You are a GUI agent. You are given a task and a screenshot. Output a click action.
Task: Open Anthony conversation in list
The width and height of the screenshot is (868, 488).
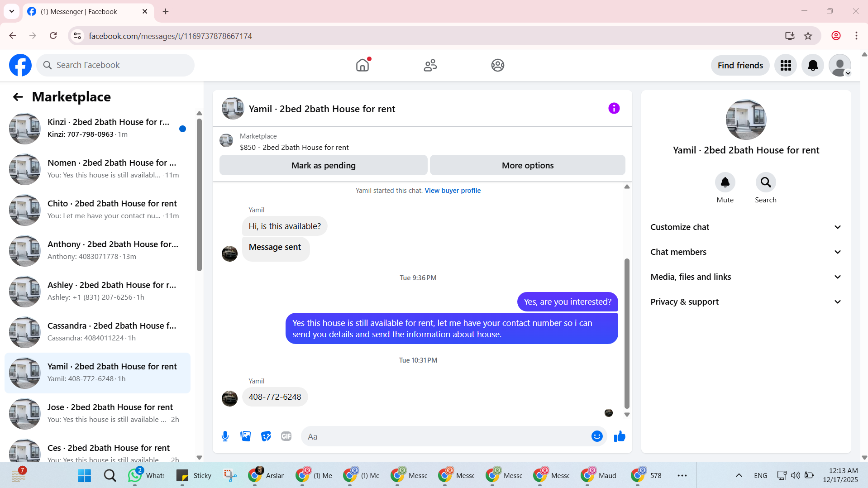(97, 251)
